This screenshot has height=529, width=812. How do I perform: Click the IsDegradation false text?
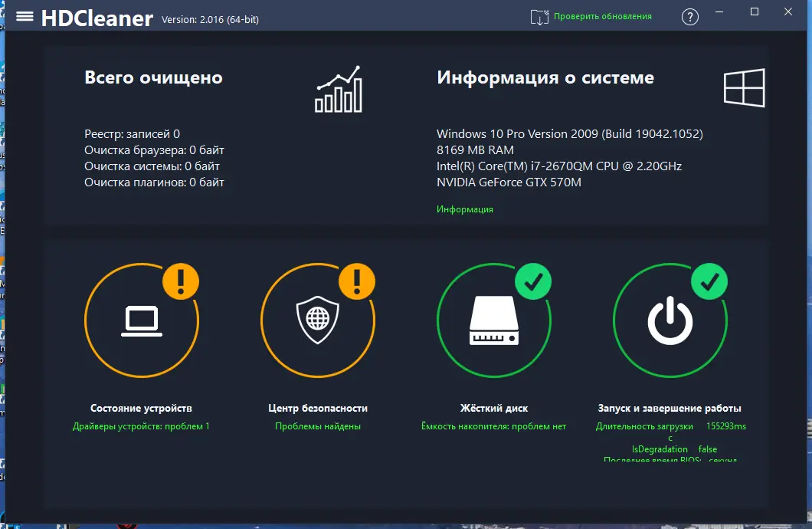click(674, 449)
